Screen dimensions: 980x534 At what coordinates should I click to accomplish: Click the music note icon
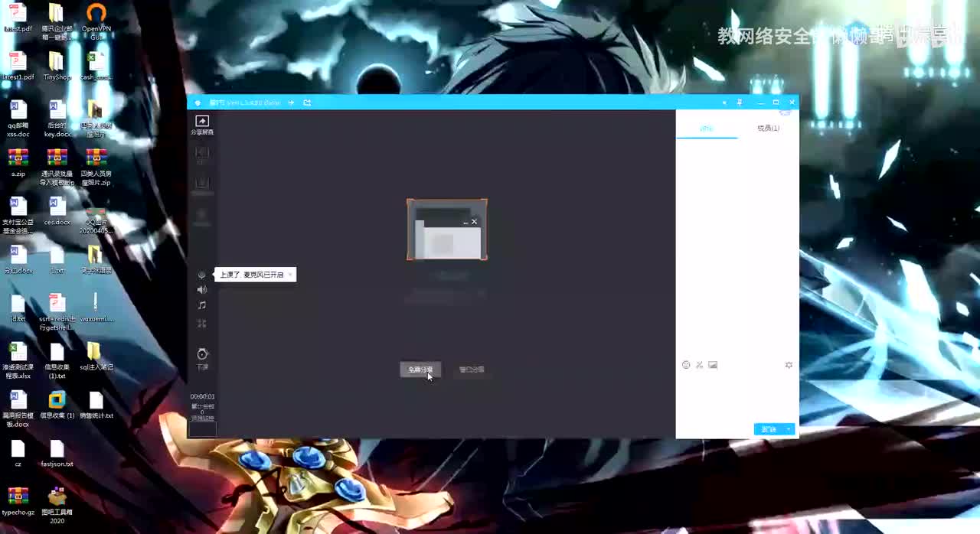[x=202, y=305]
